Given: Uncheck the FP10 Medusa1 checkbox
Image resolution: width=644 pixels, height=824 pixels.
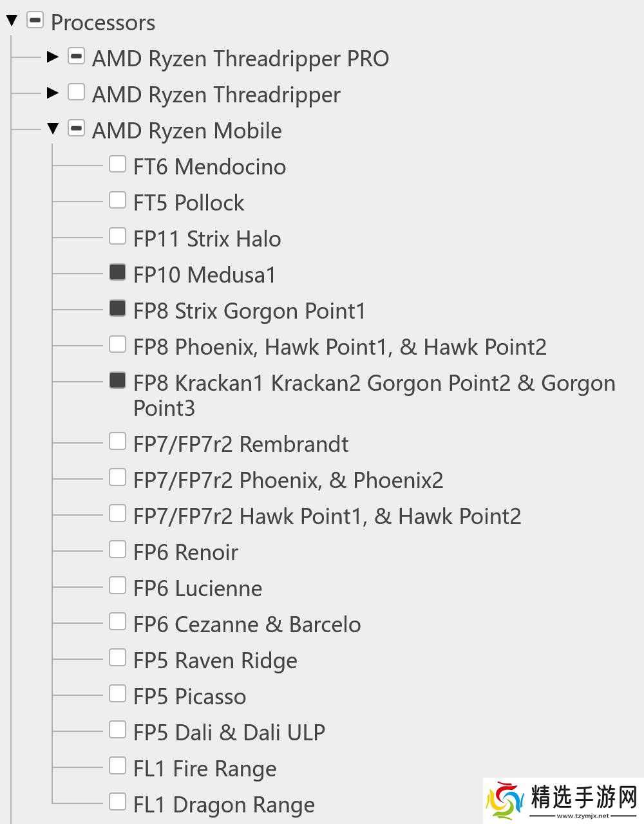Looking at the screenshot, I should coord(117,272).
